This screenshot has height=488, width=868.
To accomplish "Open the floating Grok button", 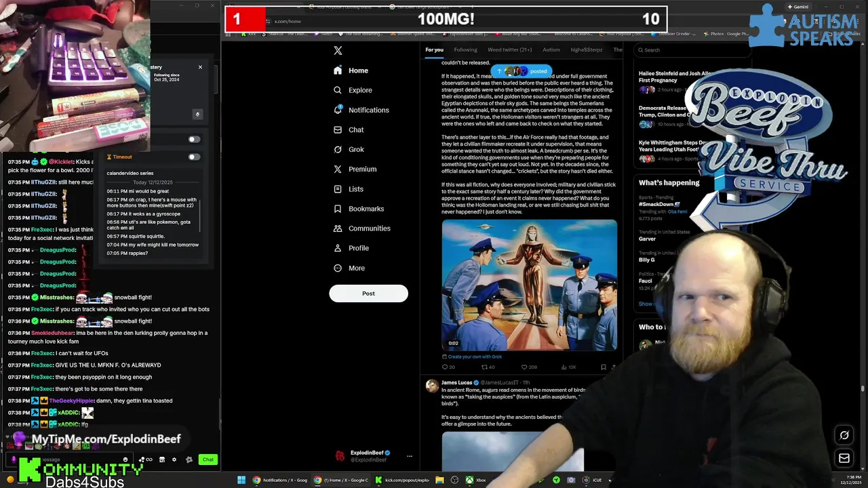I will [x=844, y=435].
